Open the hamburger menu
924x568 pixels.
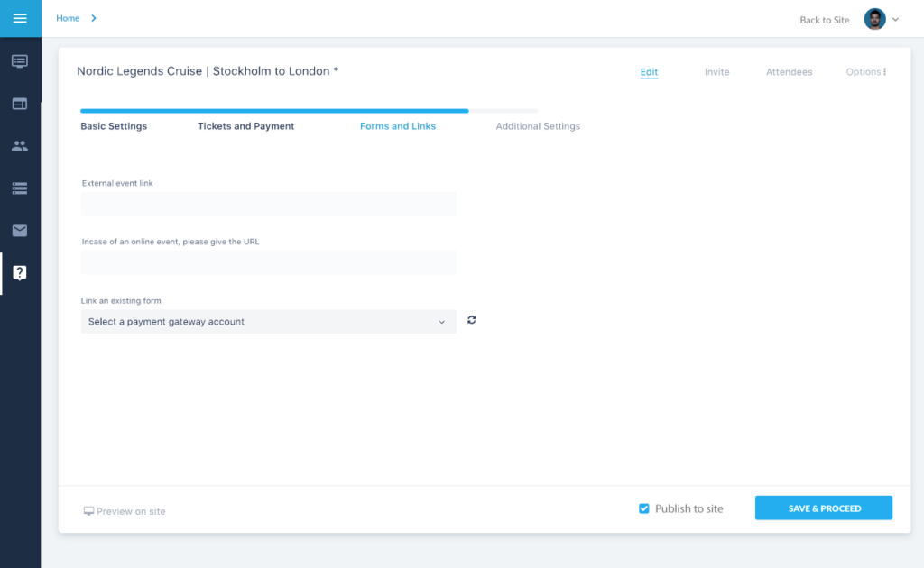[x=20, y=18]
